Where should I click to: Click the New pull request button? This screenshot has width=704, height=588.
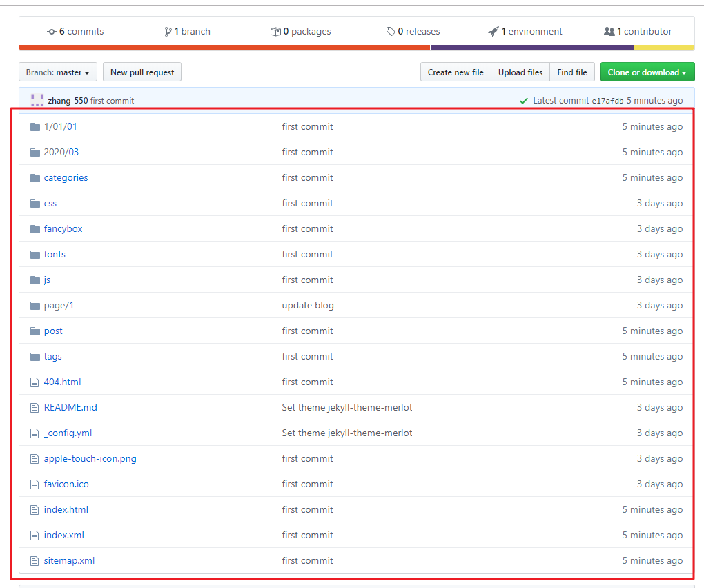click(142, 72)
